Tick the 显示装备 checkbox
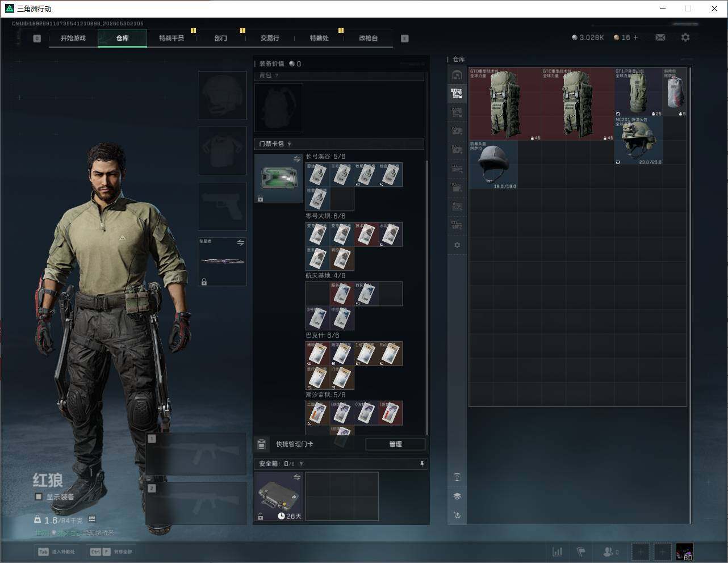 pos(39,497)
